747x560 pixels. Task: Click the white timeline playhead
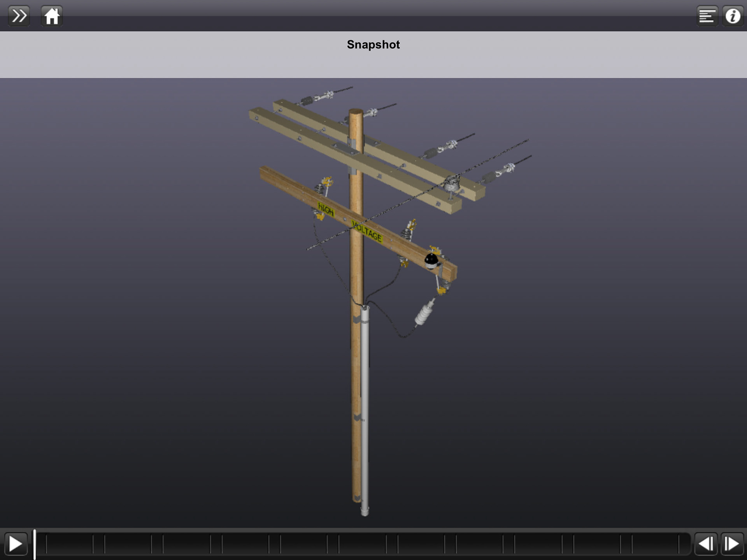[x=35, y=543]
